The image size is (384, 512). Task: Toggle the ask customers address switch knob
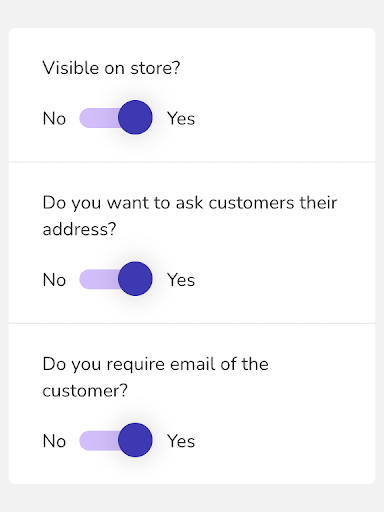coord(135,279)
